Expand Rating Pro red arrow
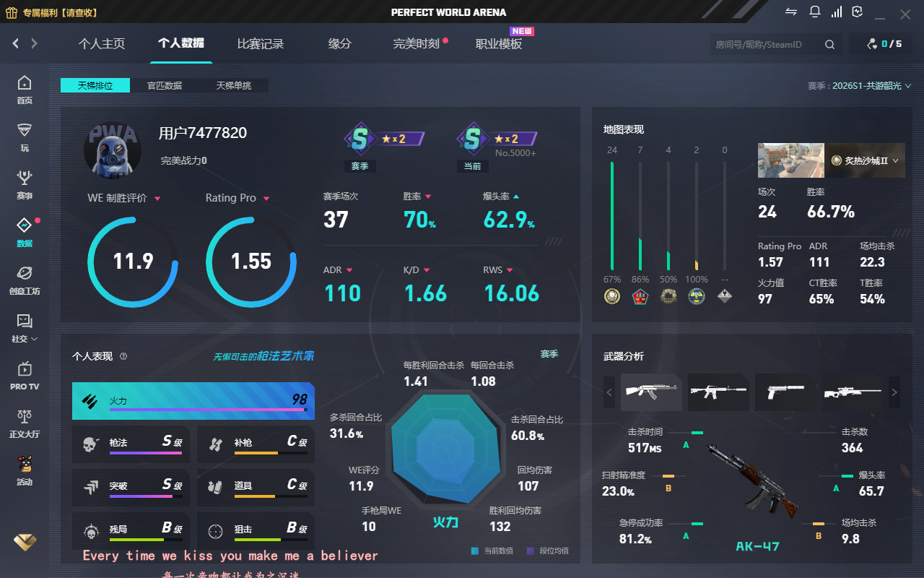The image size is (924, 578). click(x=266, y=199)
